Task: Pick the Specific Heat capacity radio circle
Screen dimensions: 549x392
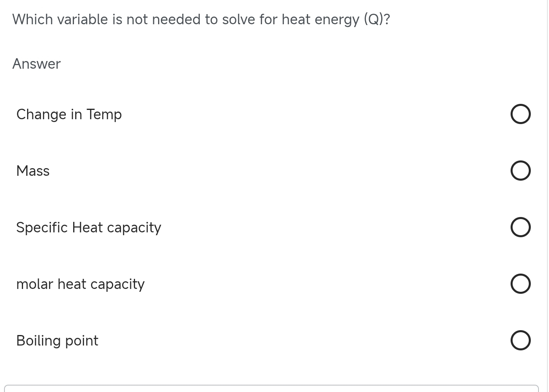Action: point(520,227)
